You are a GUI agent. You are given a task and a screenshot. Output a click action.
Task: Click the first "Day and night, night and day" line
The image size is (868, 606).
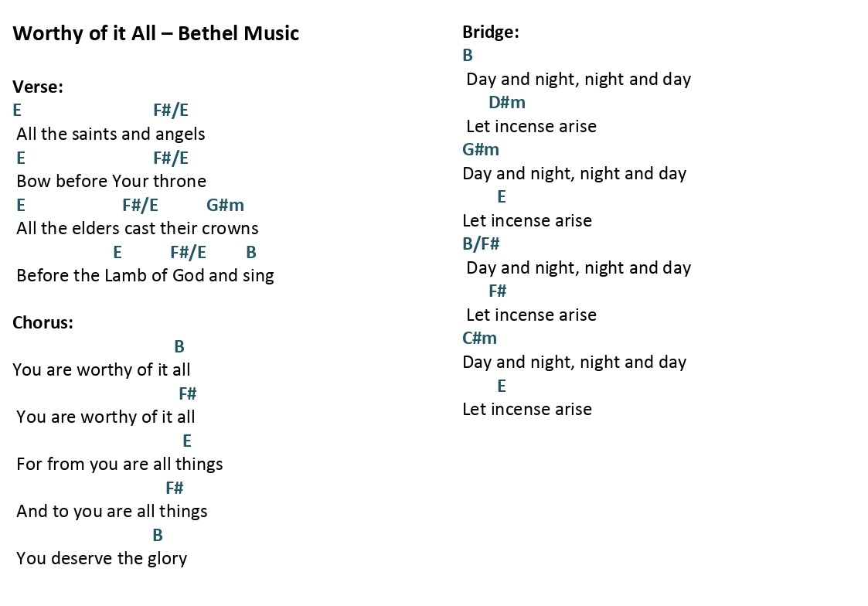[x=578, y=80]
